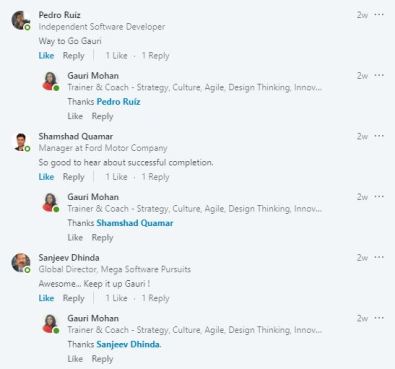This screenshot has width=395, height=369.
Task: Reply under Gauri's "Thanks Pedro Ruiz"
Action: click(102, 116)
